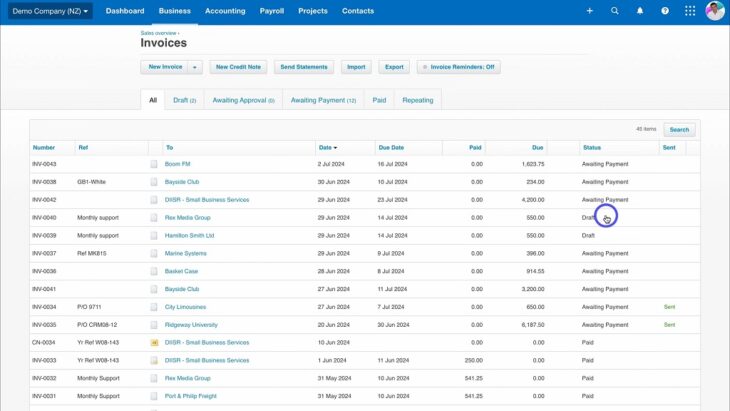
Task: Check the INV-0036 Basket Case row
Action: pos(154,271)
